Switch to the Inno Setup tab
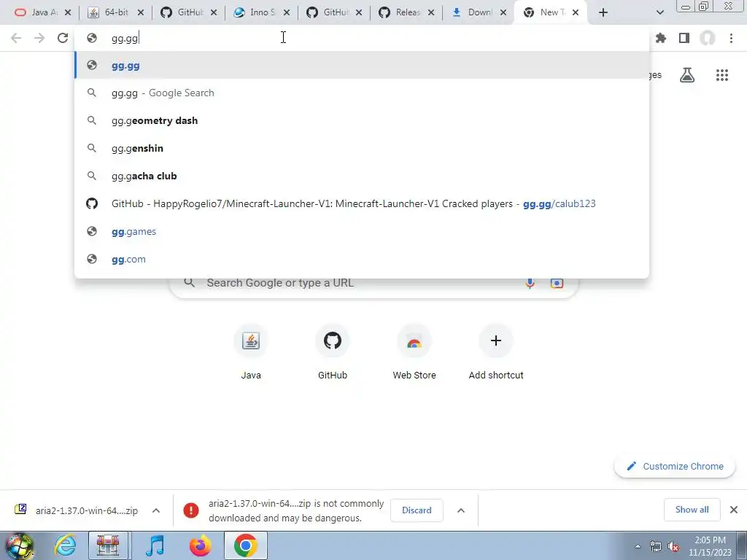The image size is (747, 560). 256,12
